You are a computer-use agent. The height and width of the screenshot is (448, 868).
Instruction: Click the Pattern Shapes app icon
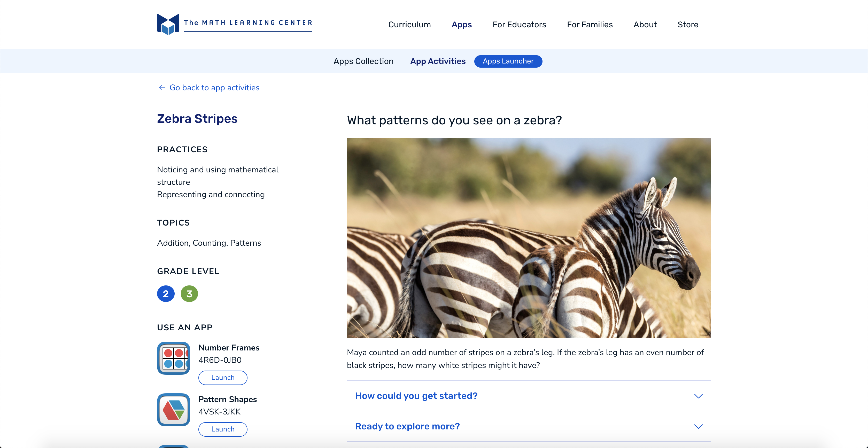pos(174,410)
